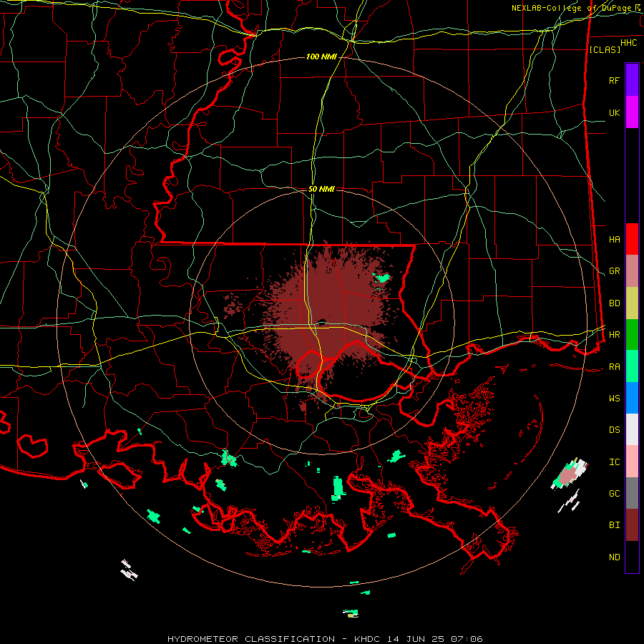644x644 pixels.
Task: Click the brown BI biological swatch
Action: (x=632, y=525)
